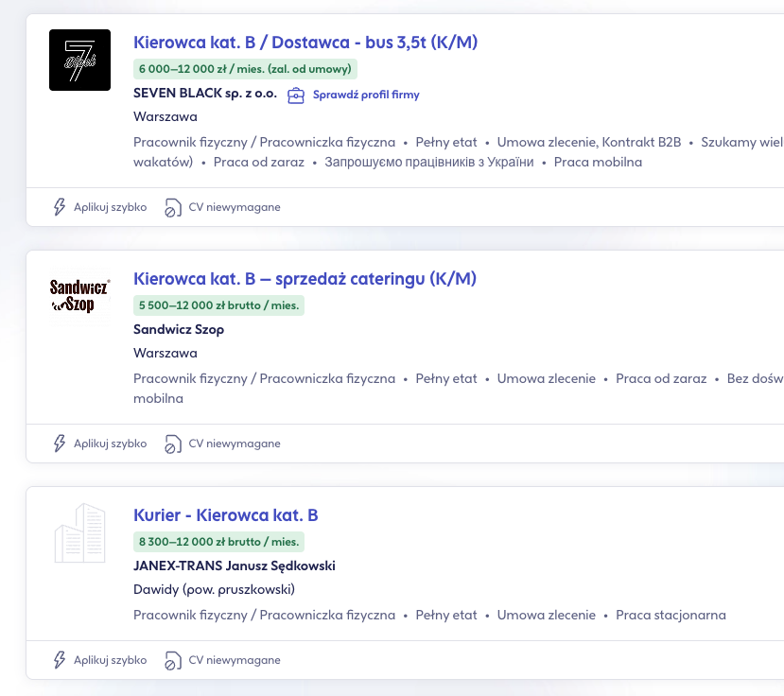784x696 pixels.
Task: Click the briefcase icon beside Sprawdź profil firmy
Action: coord(295,95)
